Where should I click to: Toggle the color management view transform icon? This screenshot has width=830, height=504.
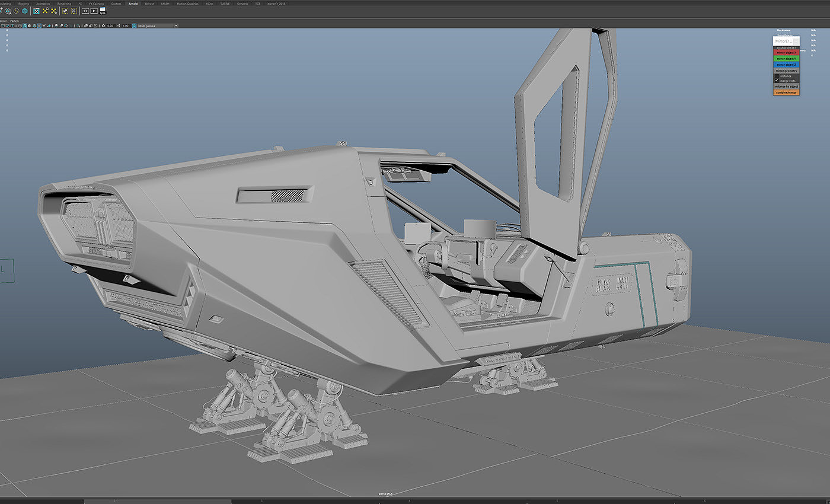[x=134, y=25]
